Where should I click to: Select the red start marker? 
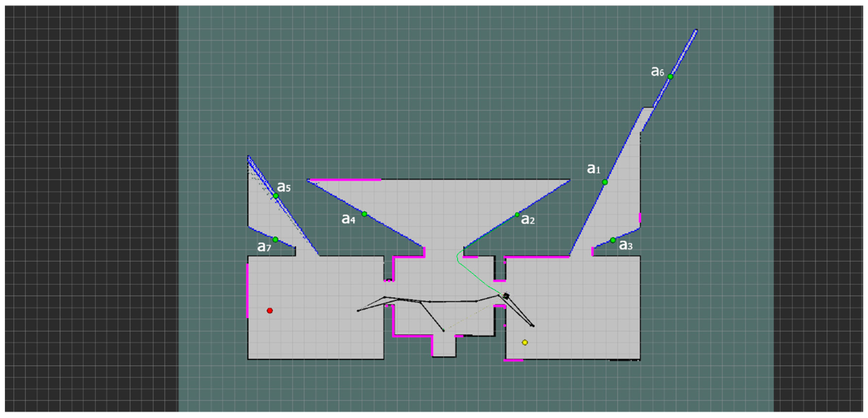click(x=270, y=311)
